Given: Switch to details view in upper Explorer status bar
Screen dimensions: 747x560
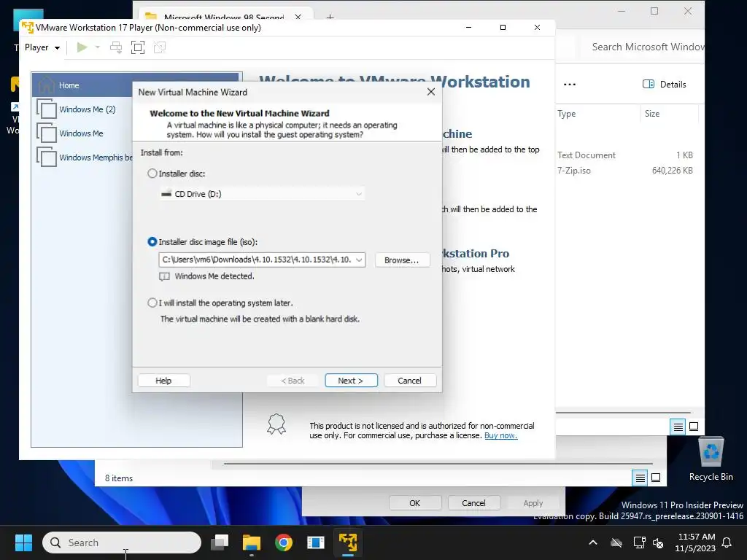Looking at the screenshot, I should tap(678, 427).
